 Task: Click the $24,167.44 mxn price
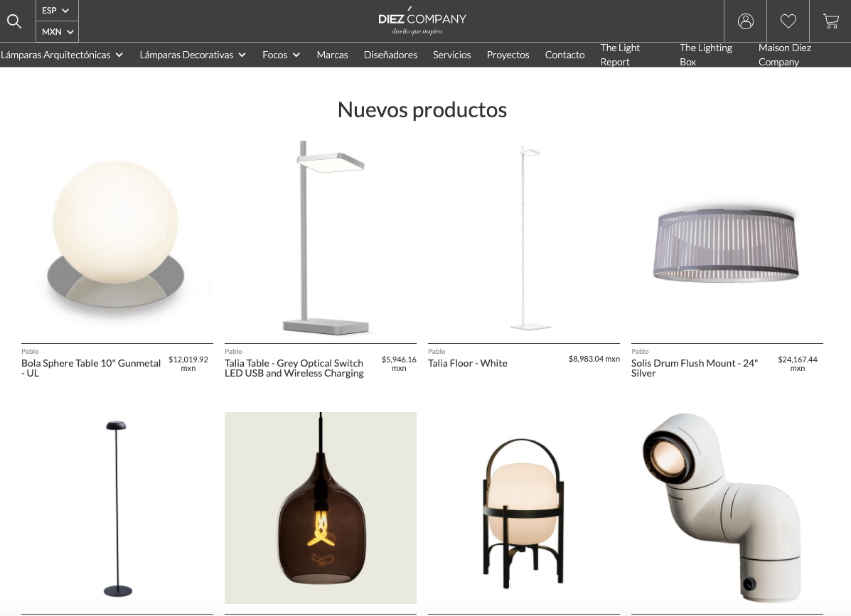[x=797, y=364]
